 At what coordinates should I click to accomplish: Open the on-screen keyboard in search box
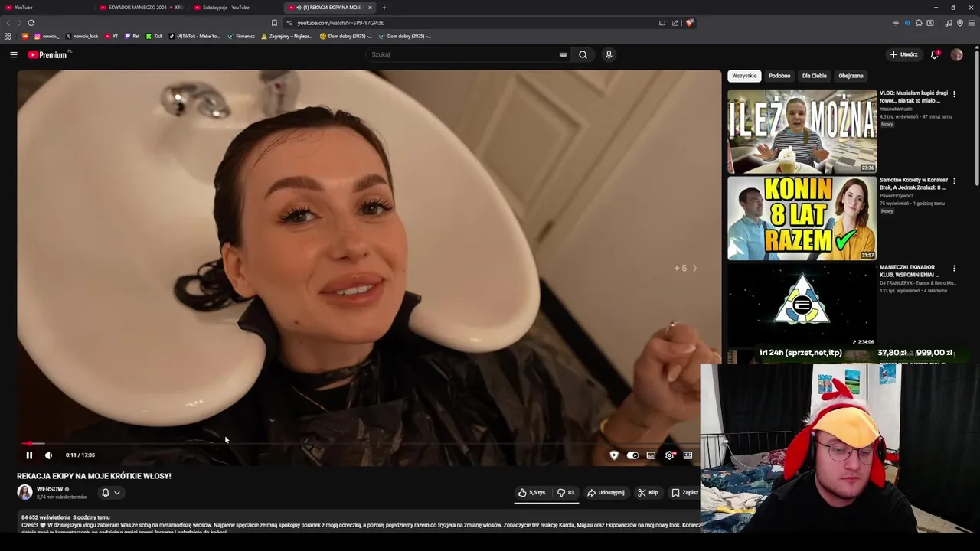click(563, 54)
